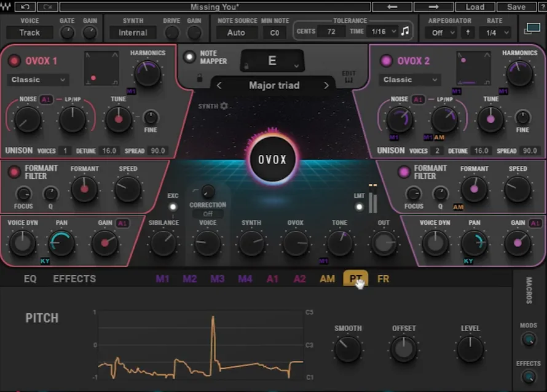Toggle OVOX 1 power button
The width and height of the screenshot is (547, 392).
tap(14, 61)
